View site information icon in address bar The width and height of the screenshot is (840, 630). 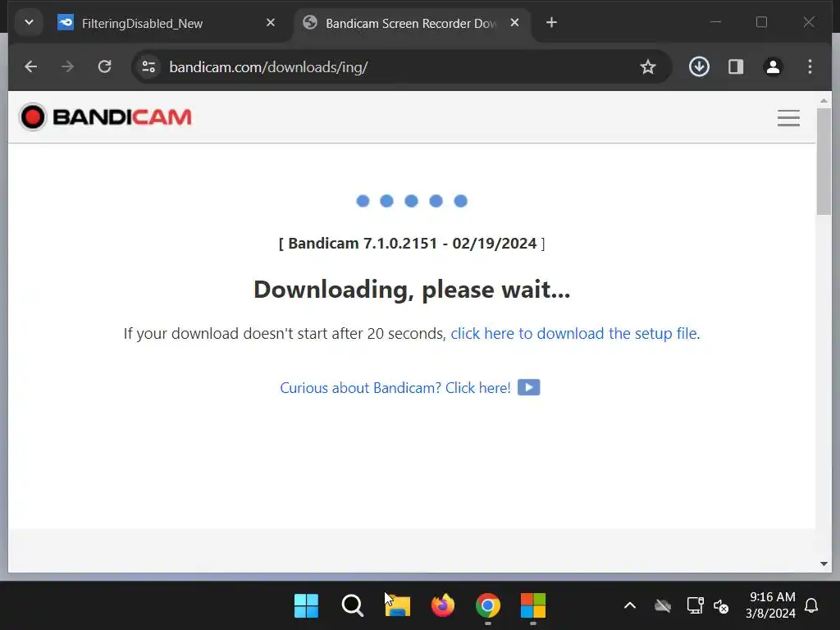148,66
